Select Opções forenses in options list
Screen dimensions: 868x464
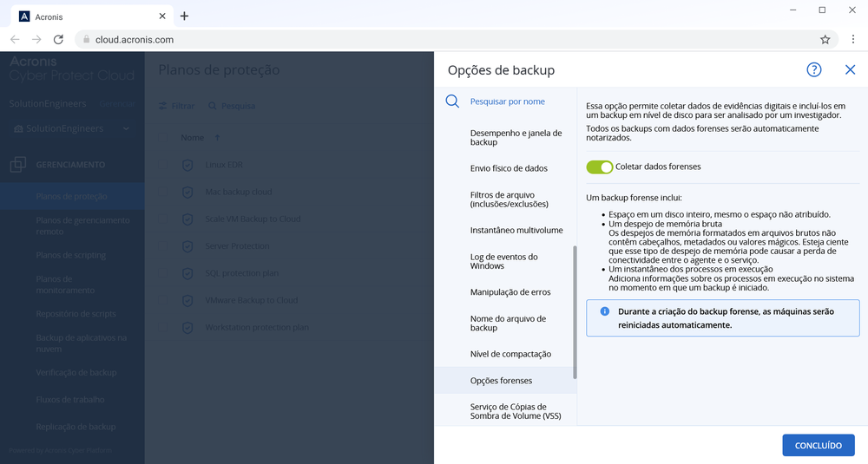505,381
